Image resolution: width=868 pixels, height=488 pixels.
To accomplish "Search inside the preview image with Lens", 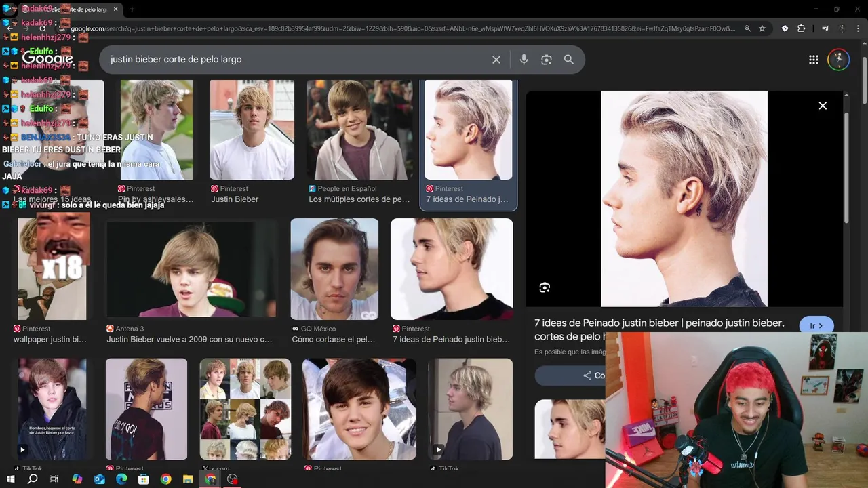I will (545, 288).
